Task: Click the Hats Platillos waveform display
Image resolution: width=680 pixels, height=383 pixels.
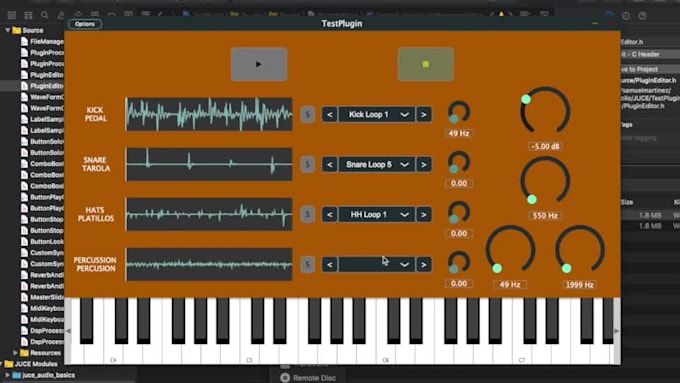Action: [x=209, y=214]
